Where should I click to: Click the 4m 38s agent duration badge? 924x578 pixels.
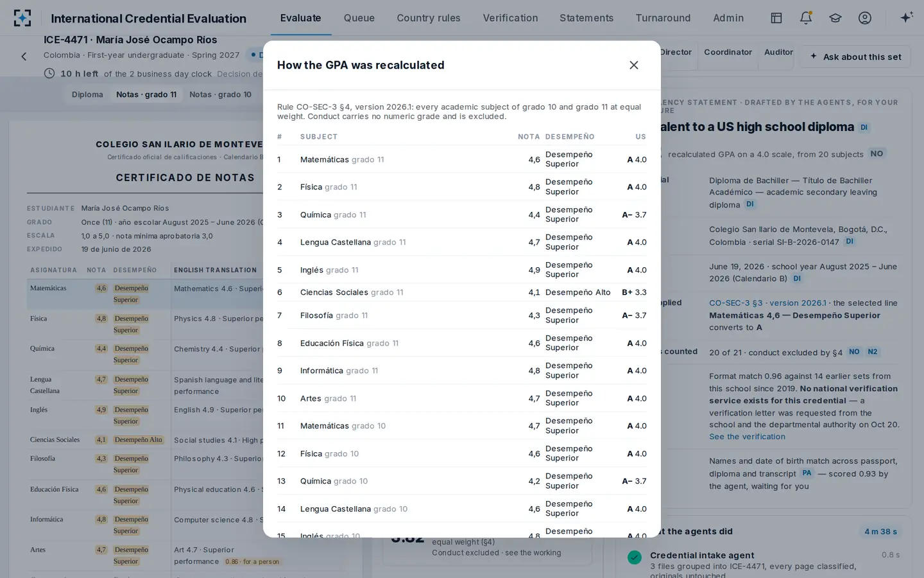[x=880, y=532]
